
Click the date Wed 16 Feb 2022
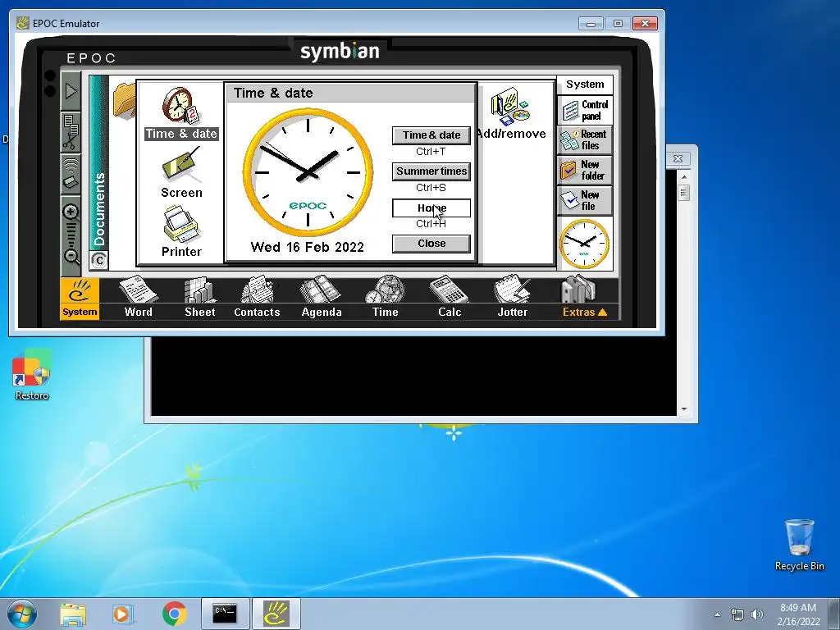coord(308,247)
